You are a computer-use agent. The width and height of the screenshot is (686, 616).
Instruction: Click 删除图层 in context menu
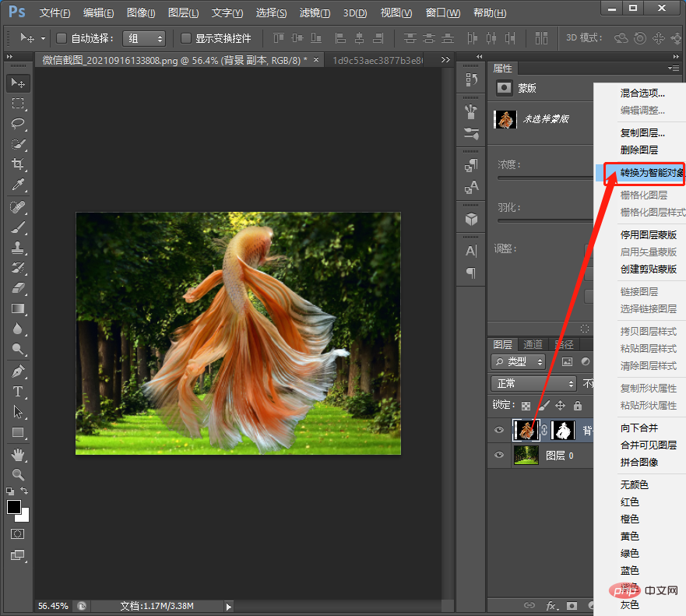click(x=639, y=150)
